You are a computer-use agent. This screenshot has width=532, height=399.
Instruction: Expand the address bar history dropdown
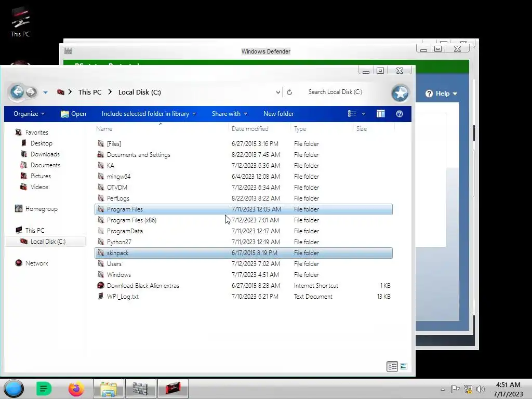278,92
